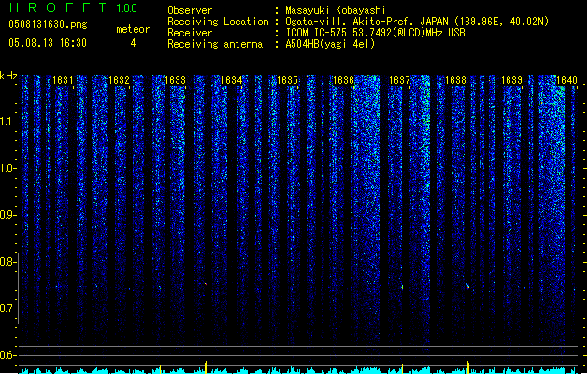Click the 1639 time marker
This screenshot has width=588, height=374.
click(511, 80)
